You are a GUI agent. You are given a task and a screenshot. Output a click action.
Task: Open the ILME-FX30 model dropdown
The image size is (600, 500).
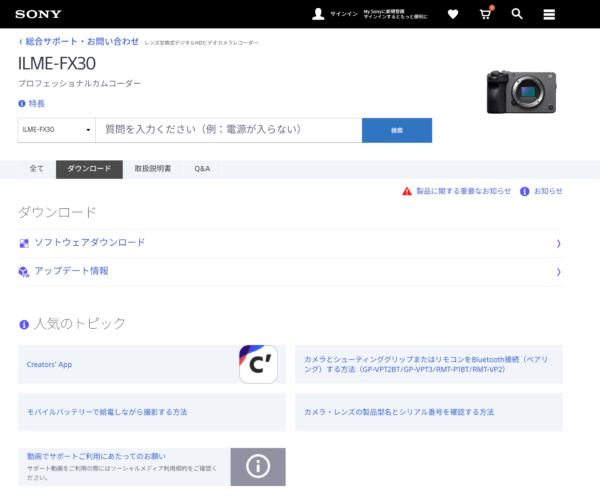pos(56,130)
